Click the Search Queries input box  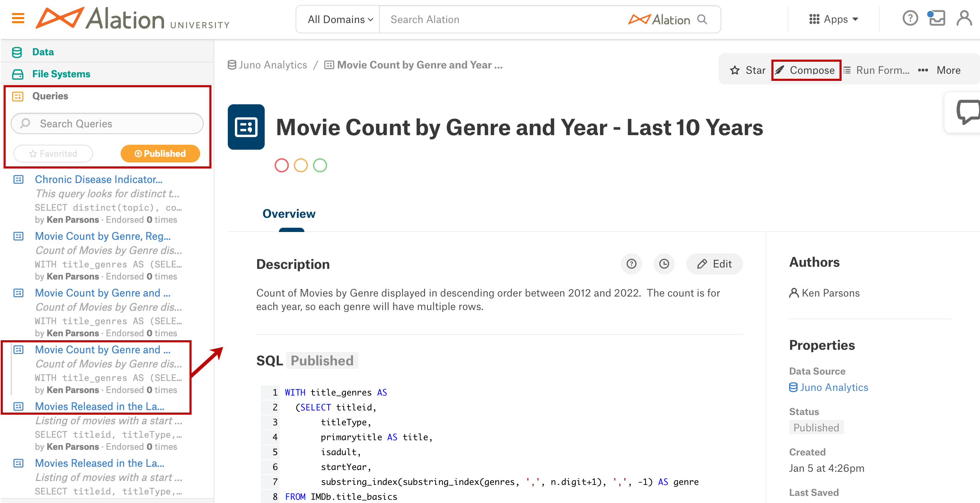pyautogui.click(x=107, y=123)
